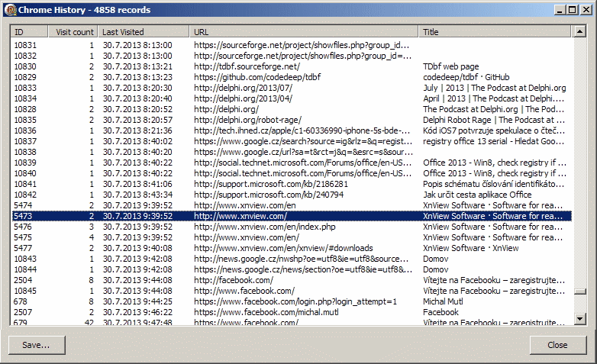Click the 'Kód iOS7 potvrzuje spekulace' title cell
Image resolution: width=597 pixels, height=364 pixels.
tap(494, 130)
